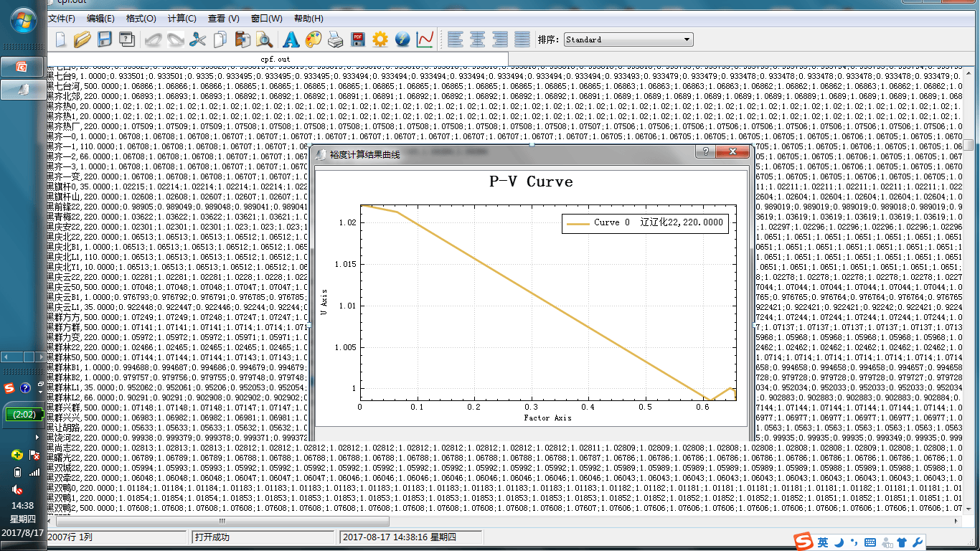The image size is (980, 551).
Task: Expand hidden system tray icons arrow
Action: [x=37, y=436]
